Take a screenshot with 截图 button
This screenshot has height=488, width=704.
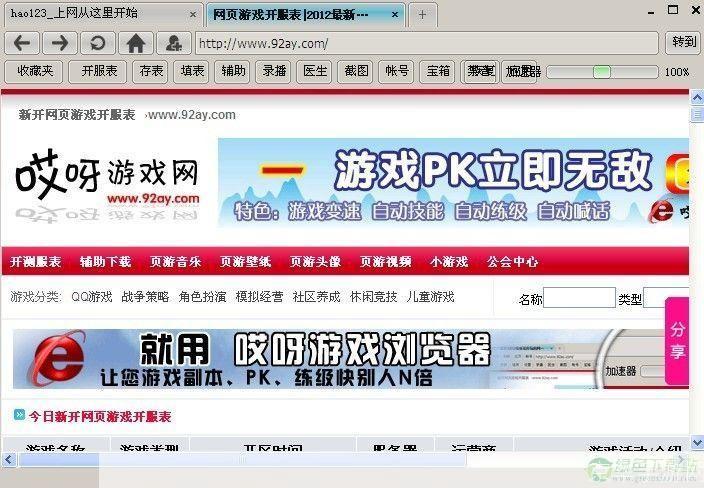point(356,71)
